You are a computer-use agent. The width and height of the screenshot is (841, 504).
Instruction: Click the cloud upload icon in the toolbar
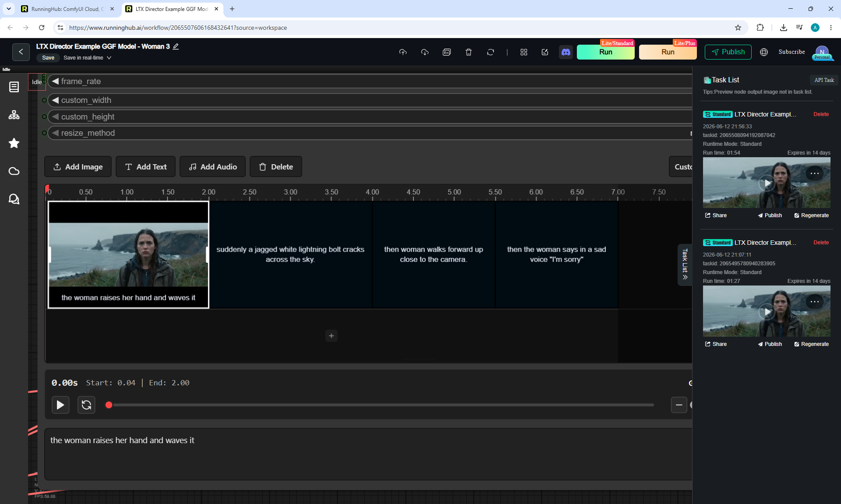(x=403, y=52)
